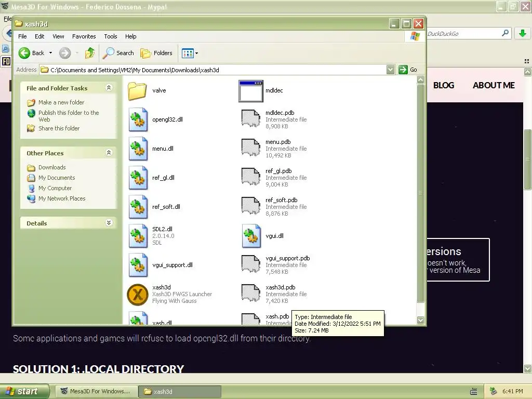Click Share this folder

(59, 128)
